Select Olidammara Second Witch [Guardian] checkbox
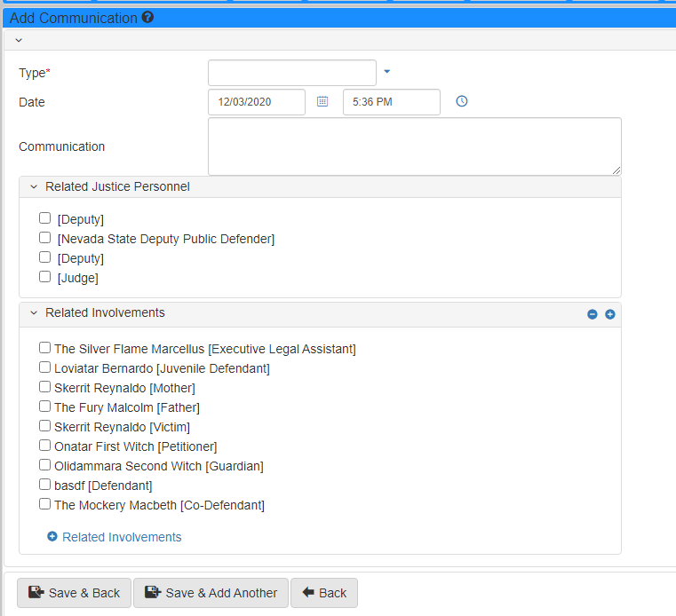This screenshot has height=616, width=676. [x=44, y=465]
